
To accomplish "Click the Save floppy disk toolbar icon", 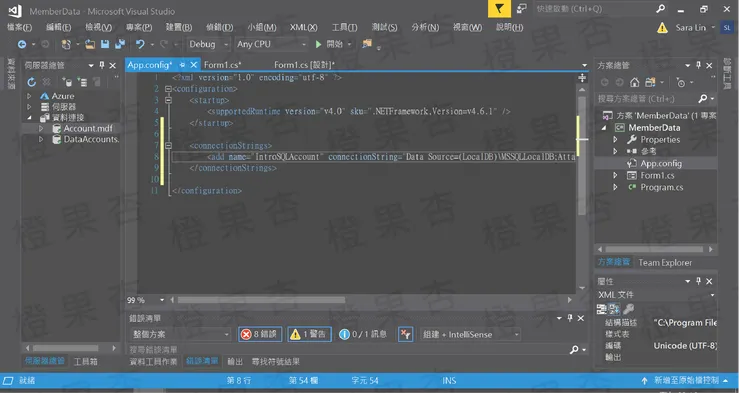I will click(105, 44).
